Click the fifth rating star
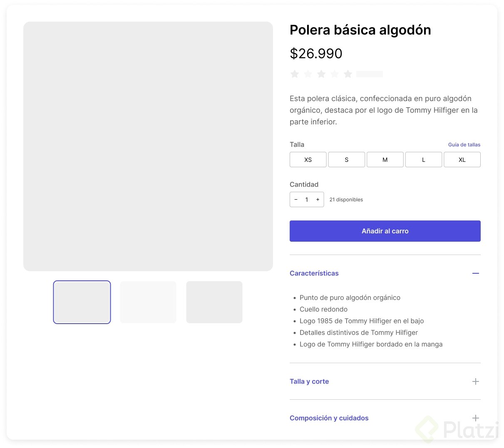 tap(348, 74)
